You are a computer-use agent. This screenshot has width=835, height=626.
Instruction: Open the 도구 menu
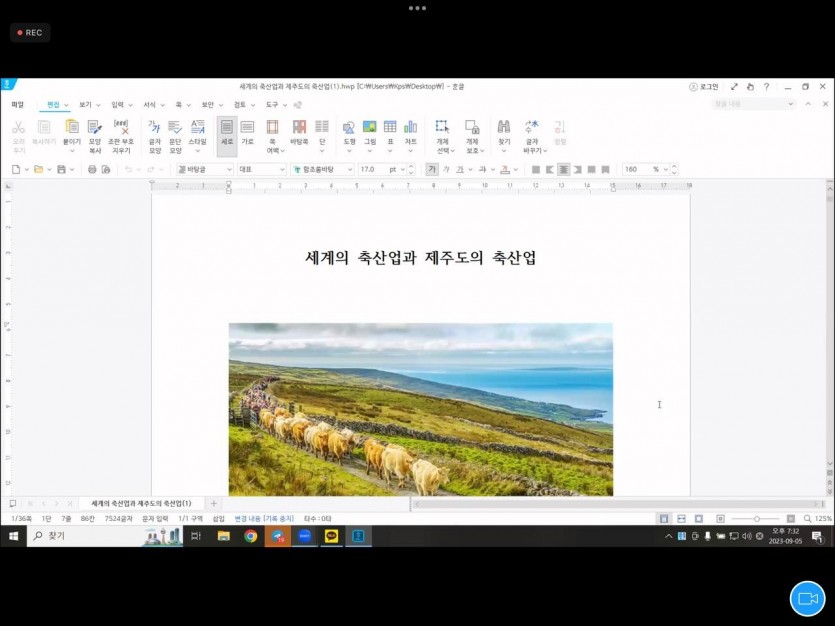(272, 104)
